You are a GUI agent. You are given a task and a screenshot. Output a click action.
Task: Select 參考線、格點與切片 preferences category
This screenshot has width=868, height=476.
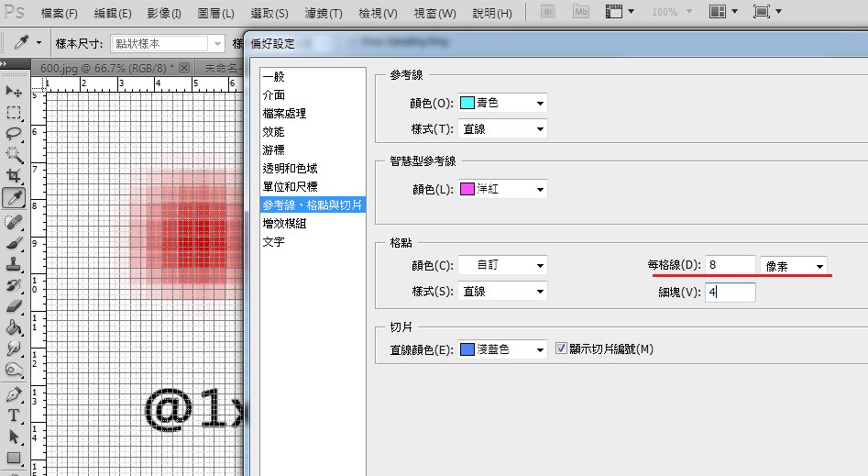313,205
